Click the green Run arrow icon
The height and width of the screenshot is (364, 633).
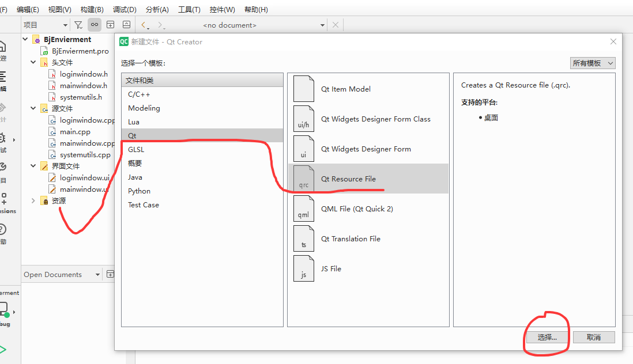[2, 350]
